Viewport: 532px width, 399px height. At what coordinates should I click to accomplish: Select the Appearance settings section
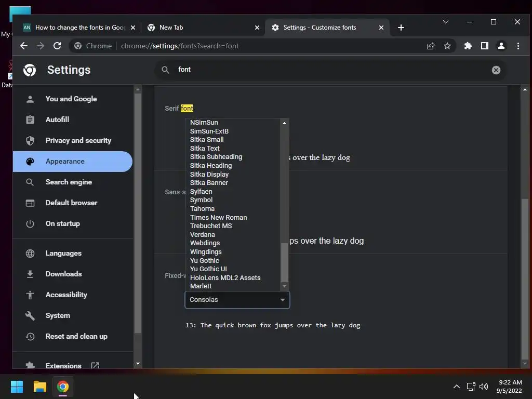pyautogui.click(x=73, y=162)
